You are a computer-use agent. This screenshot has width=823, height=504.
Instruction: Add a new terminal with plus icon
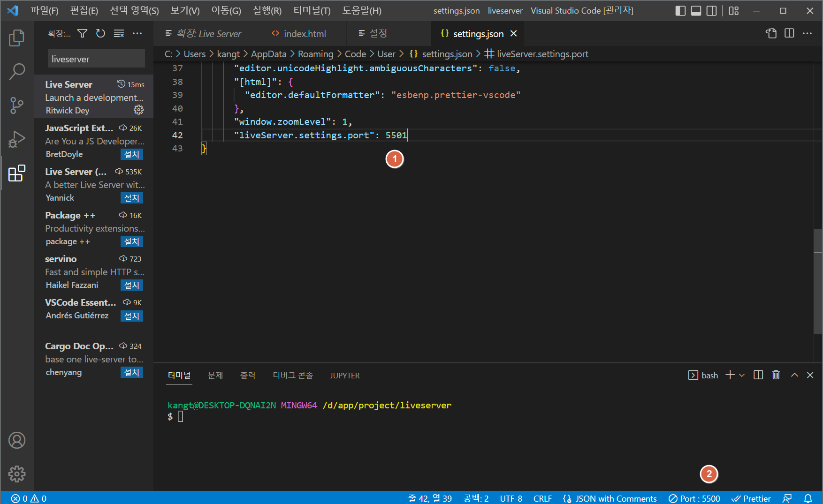coord(730,375)
